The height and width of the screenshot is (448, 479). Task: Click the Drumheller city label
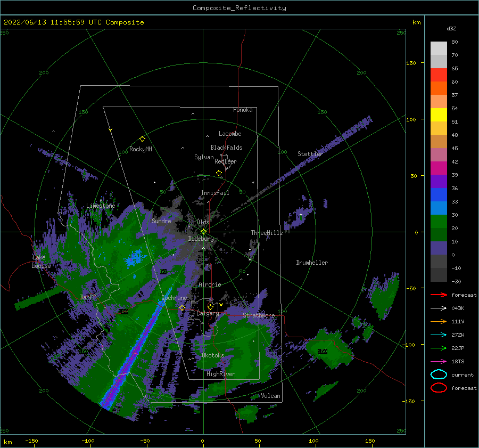pyautogui.click(x=312, y=263)
